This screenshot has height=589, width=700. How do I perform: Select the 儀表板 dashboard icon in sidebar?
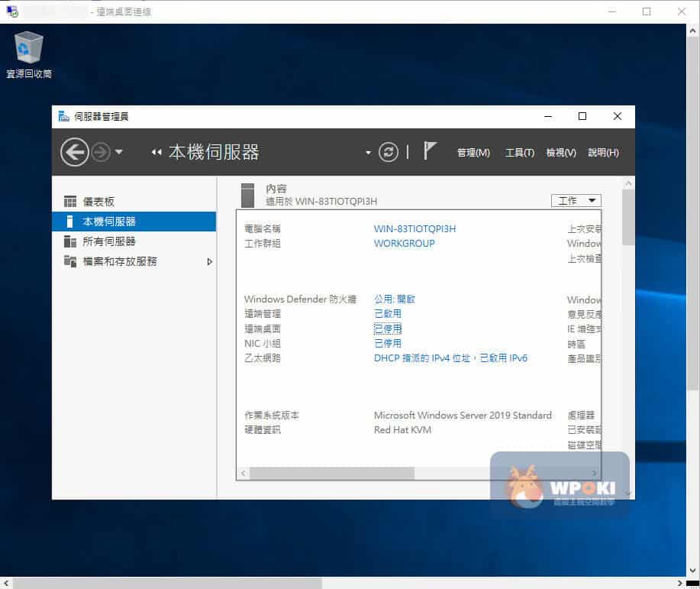pyautogui.click(x=70, y=202)
